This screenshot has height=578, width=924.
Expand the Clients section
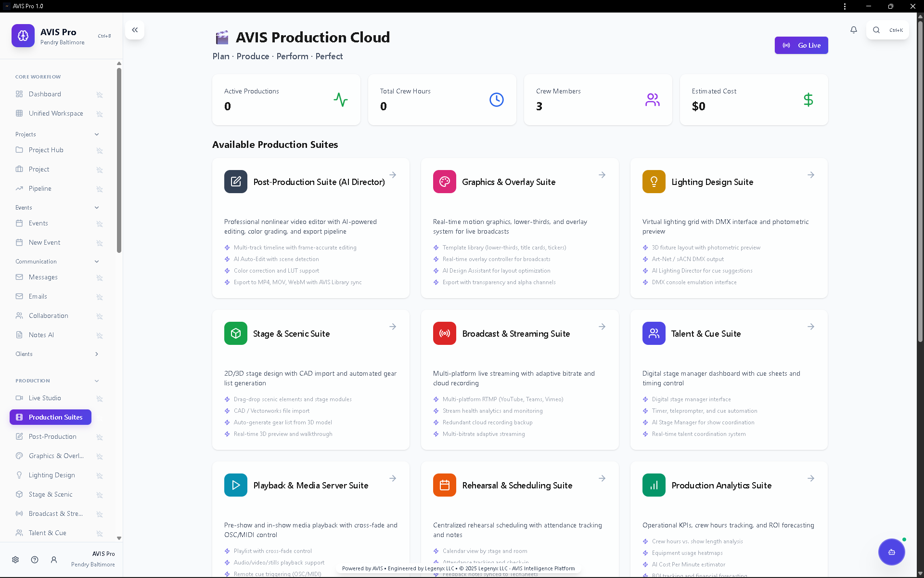[x=97, y=354]
